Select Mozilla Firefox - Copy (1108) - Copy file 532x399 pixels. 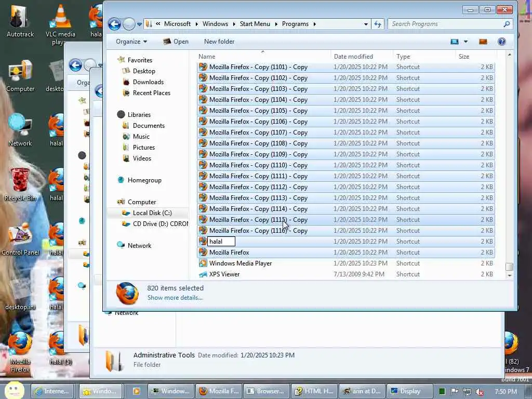click(345, 143)
